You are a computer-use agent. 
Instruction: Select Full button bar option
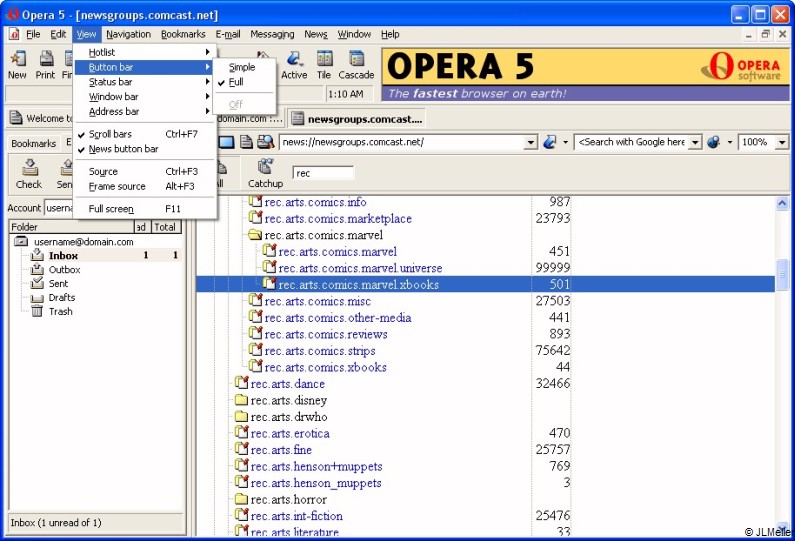[x=245, y=82]
